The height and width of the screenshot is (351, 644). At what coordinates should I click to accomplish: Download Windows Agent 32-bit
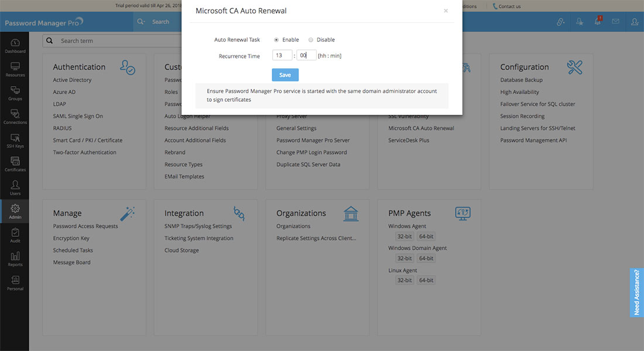(405, 236)
